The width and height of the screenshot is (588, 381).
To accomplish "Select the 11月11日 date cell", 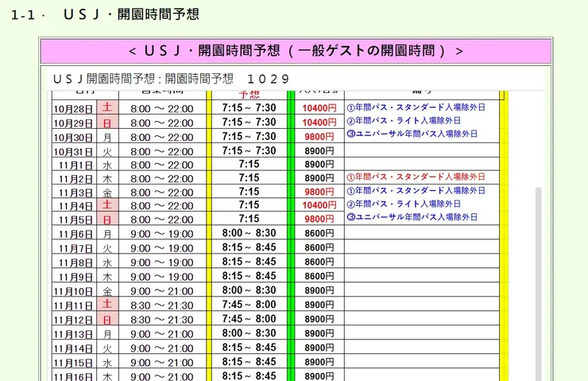I will [x=73, y=305].
